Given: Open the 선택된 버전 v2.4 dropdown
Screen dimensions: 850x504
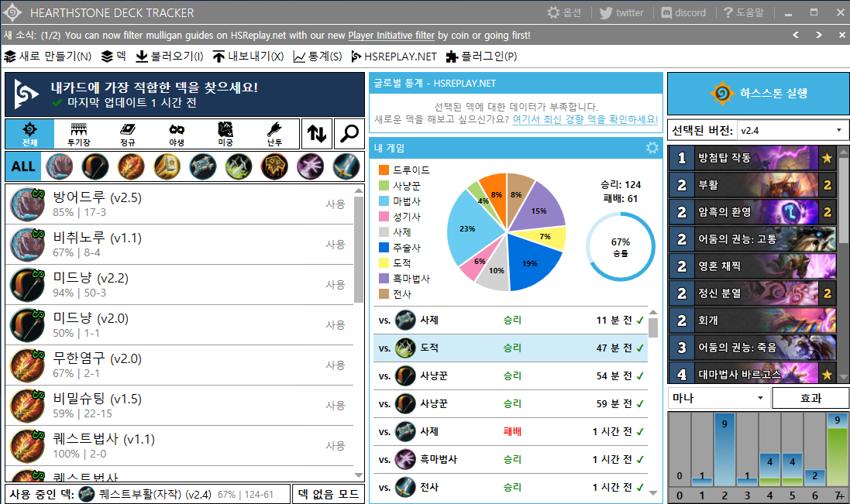Looking at the screenshot, I should (792, 131).
